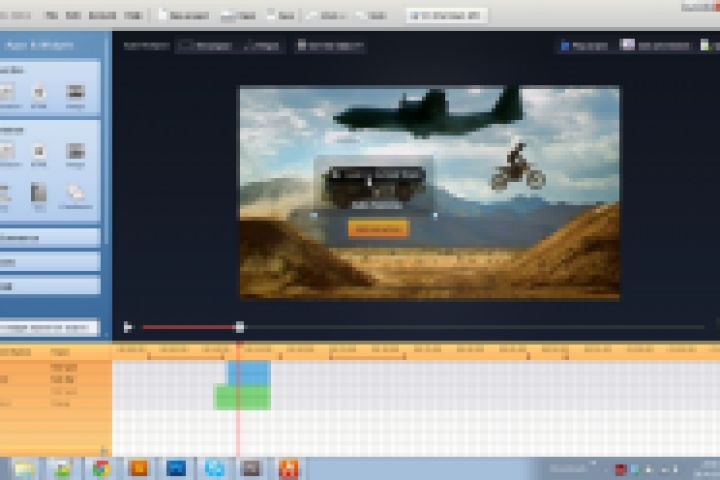720x480 pixels.
Task: Open the yellow folder icon in the taskbar
Action: [x=24, y=469]
